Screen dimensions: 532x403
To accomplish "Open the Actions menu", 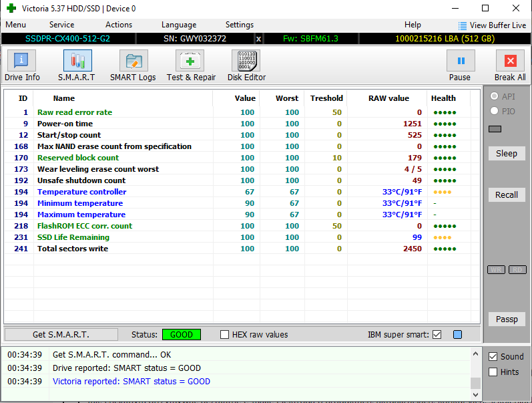I will click(119, 25).
